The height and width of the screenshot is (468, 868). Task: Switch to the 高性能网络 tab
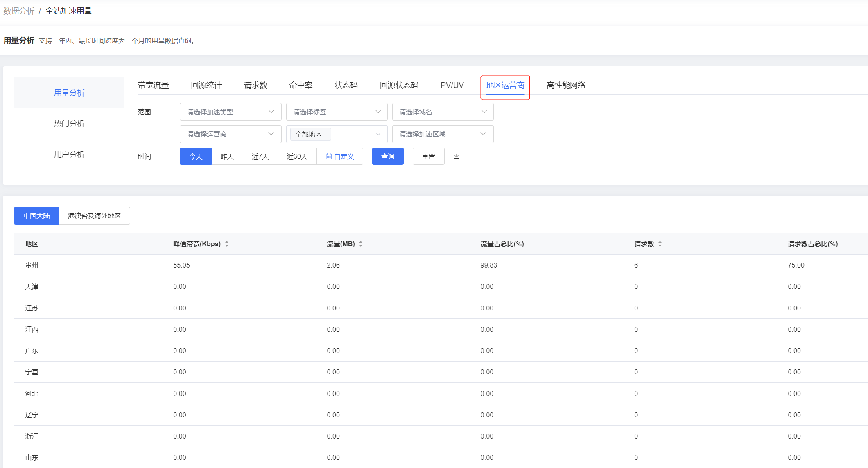click(566, 85)
